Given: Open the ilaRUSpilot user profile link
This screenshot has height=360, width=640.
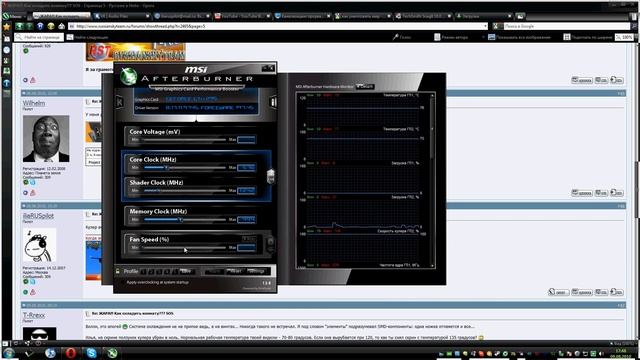Looking at the screenshot, I should pos(38,216).
